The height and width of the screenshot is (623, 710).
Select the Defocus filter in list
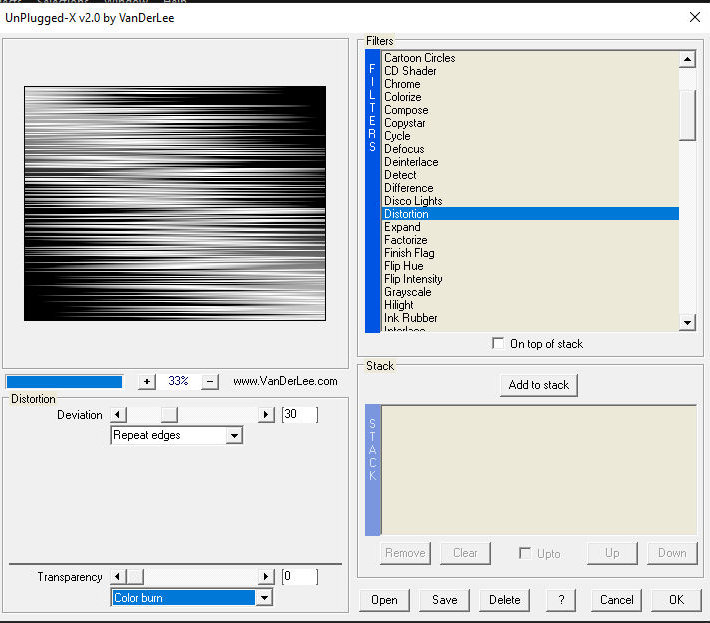[405, 149]
